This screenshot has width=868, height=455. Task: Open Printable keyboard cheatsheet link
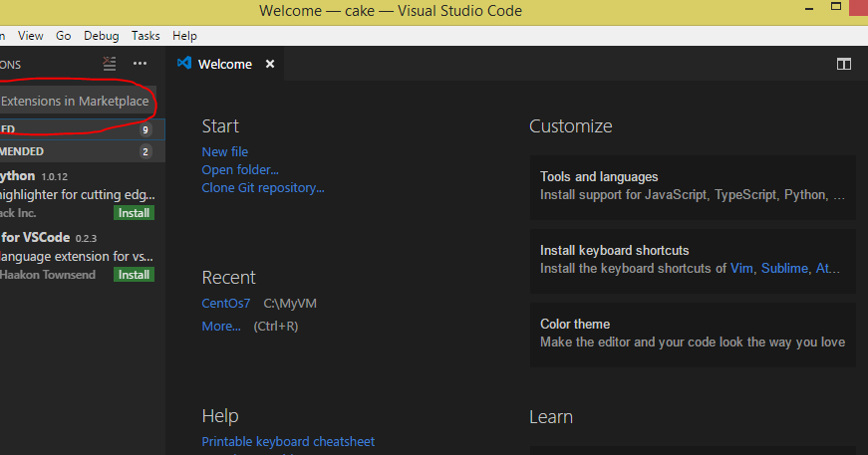click(x=288, y=442)
